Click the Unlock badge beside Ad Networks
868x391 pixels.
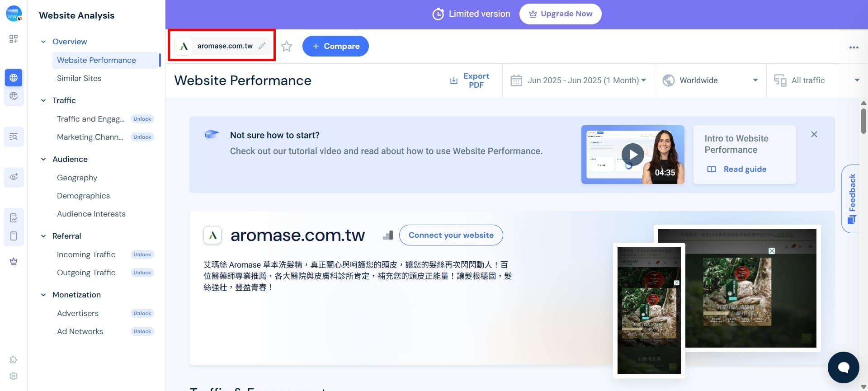tap(142, 331)
